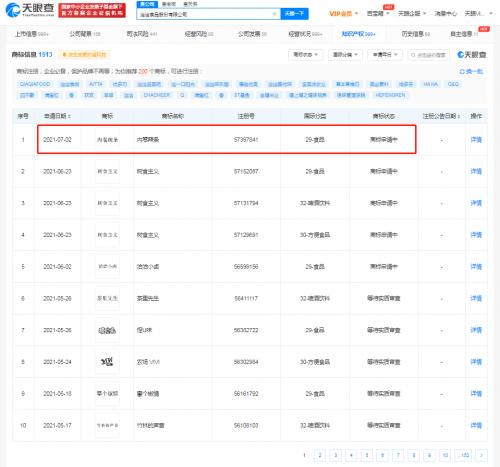Open trademark image thumbnail in row 1
The height and width of the screenshot is (467, 500).
pos(107,140)
